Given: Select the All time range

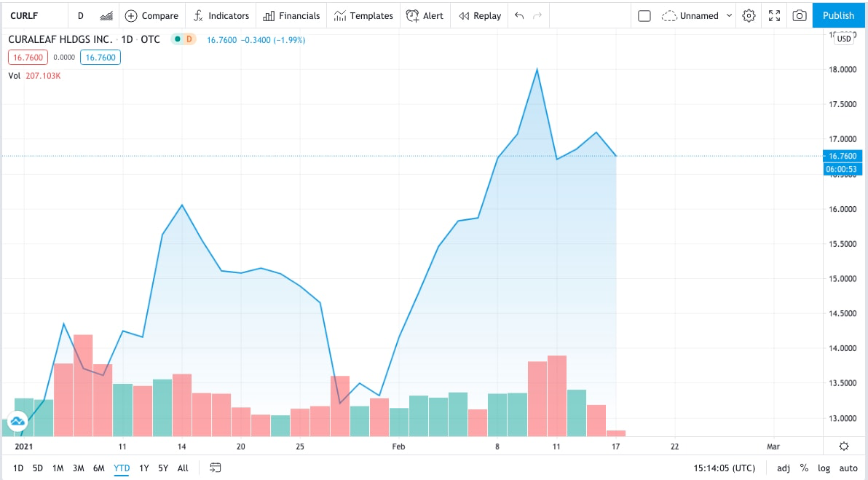Looking at the screenshot, I should tap(183, 468).
